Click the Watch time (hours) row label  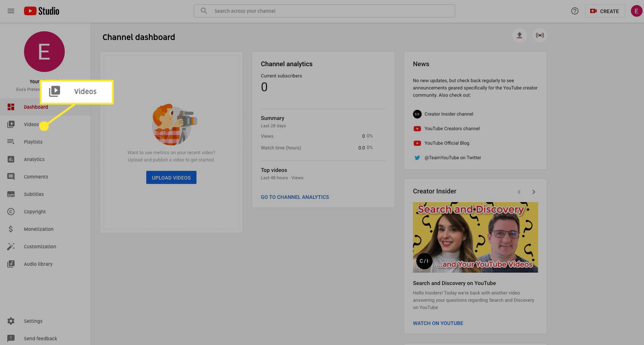pyautogui.click(x=281, y=148)
